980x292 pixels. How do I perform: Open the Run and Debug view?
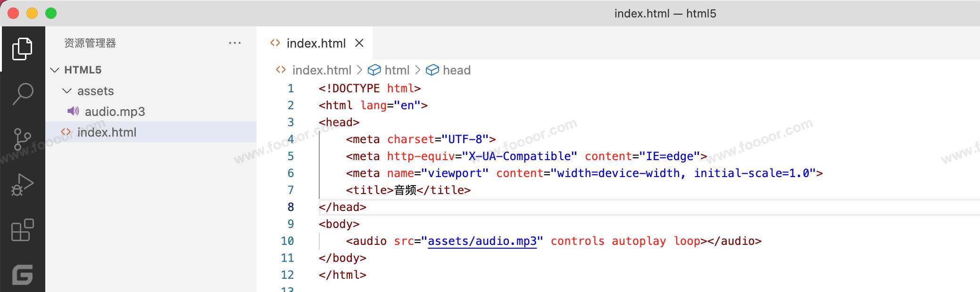click(x=22, y=185)
